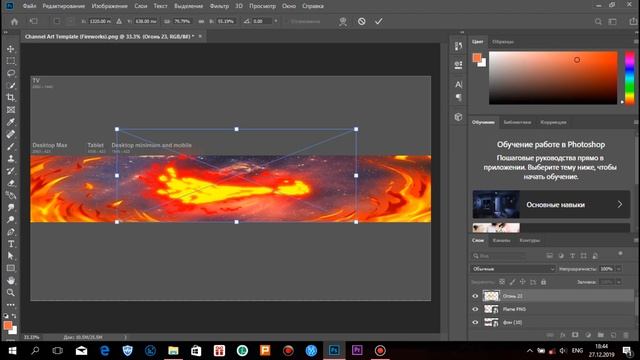Select the History Brush tool
This screenshot has width=640, height=360.
[x=11, y=171]
